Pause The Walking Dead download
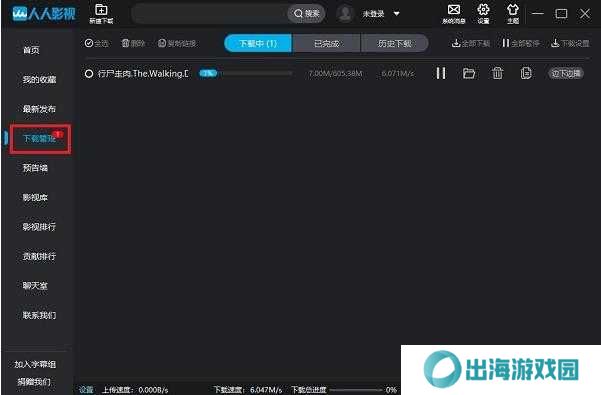Screen dimensions: 601x395 tap(441, 73)
